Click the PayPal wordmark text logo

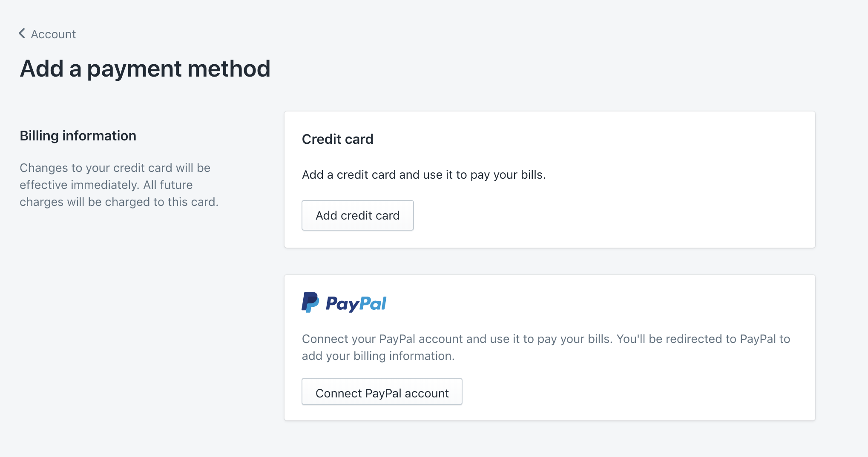tap(356, 304)
